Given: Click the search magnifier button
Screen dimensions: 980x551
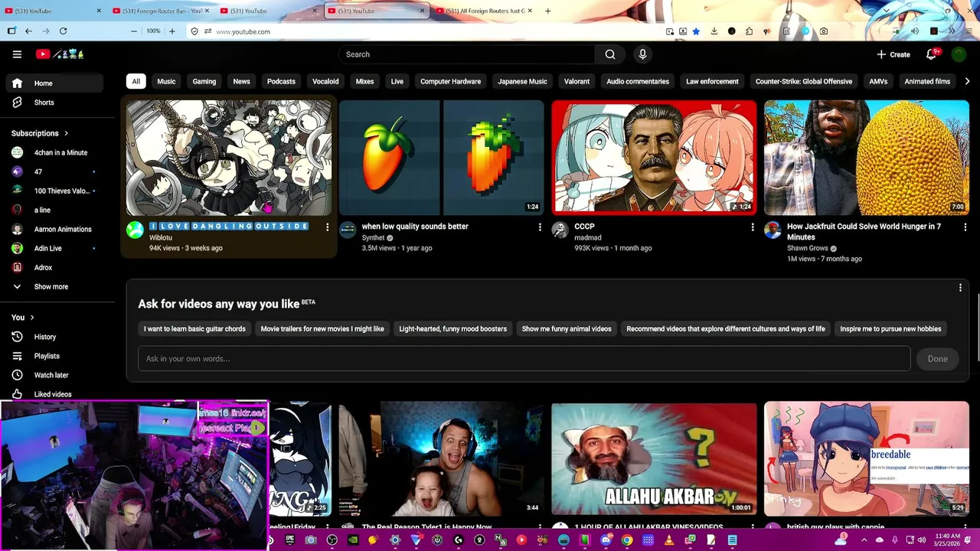Looking at the screenshot, I should click(x=610, y=54).
